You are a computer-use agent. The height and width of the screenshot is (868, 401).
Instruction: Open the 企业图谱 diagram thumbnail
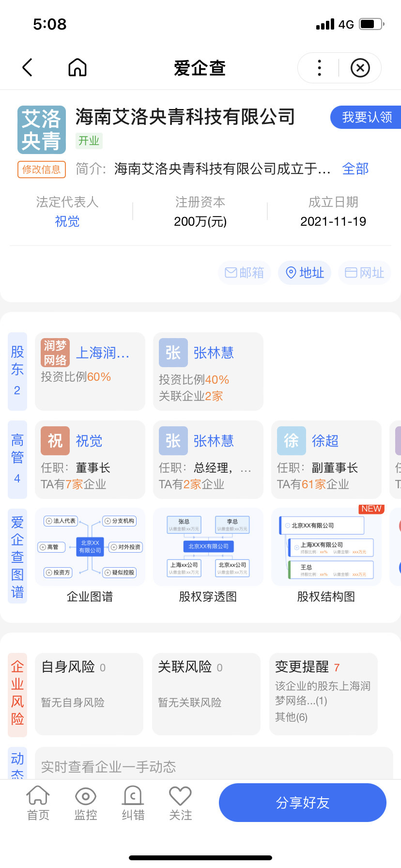point(90,547)
